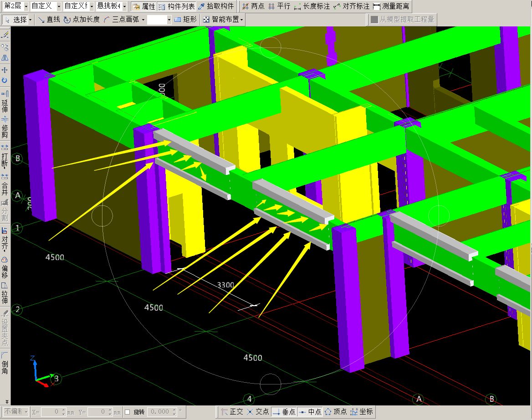
Task: Click the grayed 从模型提取工程量 button
Action: [402, 20]
